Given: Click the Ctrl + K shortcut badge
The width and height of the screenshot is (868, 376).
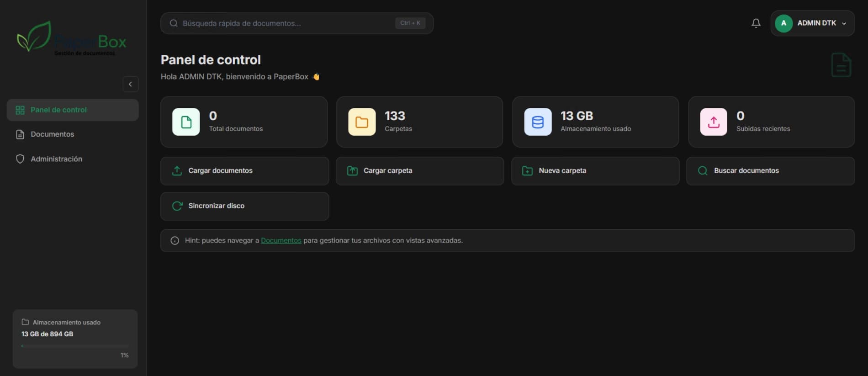Looking at the screenshot, I should point(410,23).
